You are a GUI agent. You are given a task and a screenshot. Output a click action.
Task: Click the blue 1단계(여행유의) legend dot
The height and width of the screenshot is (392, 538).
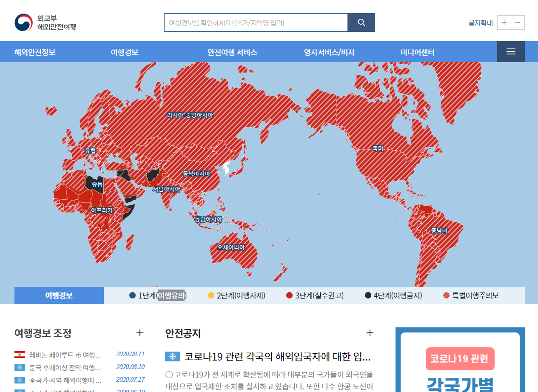pos(133,295)
